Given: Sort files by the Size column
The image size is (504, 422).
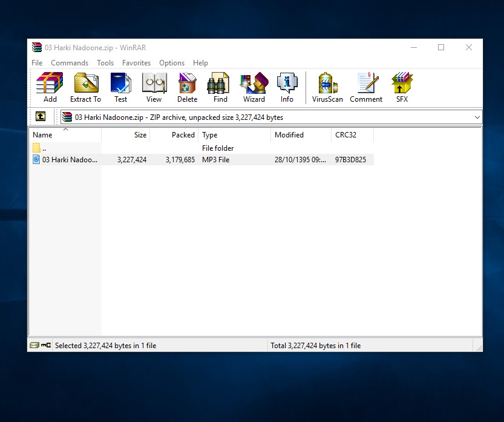Looking at the screenshot, I should 126,135.
